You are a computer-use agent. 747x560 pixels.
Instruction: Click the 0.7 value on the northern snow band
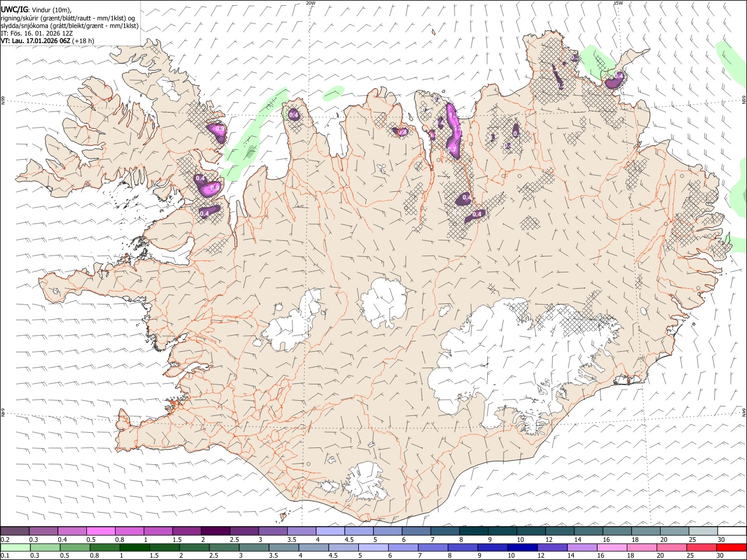(x=452, y=150)
